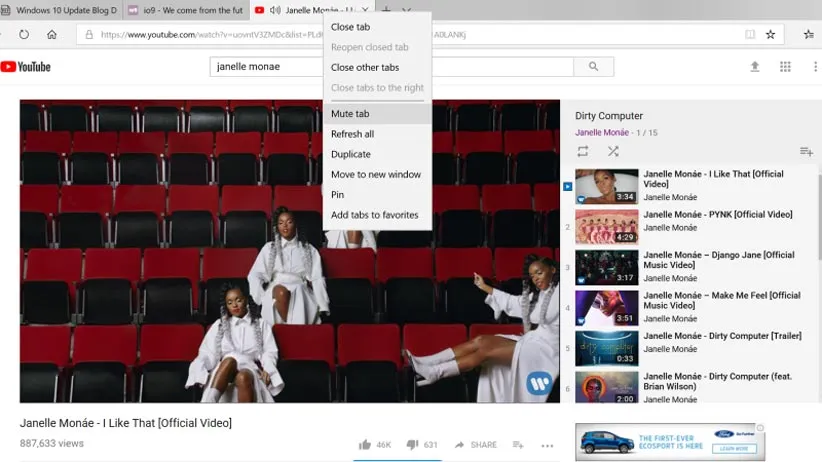The height and width of the screenshot is (462, 822).
Task: Click the YouTube search input field
Action: pos(390,67)
